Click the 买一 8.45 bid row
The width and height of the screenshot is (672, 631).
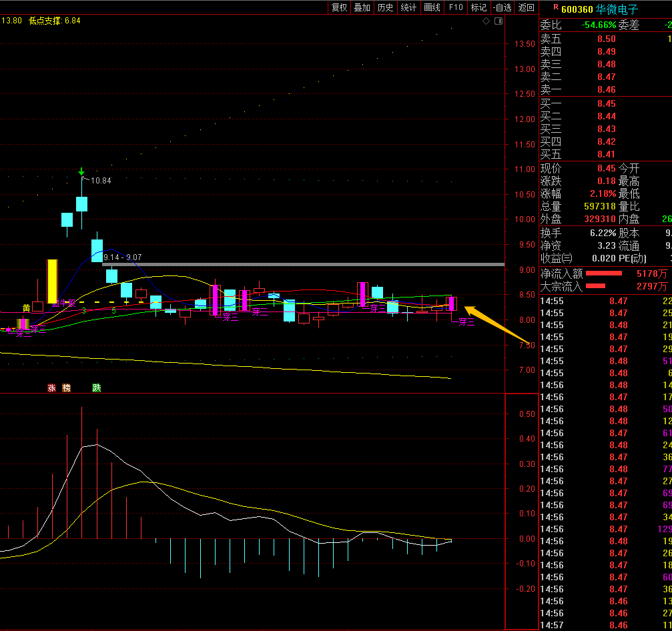(605, 103)
